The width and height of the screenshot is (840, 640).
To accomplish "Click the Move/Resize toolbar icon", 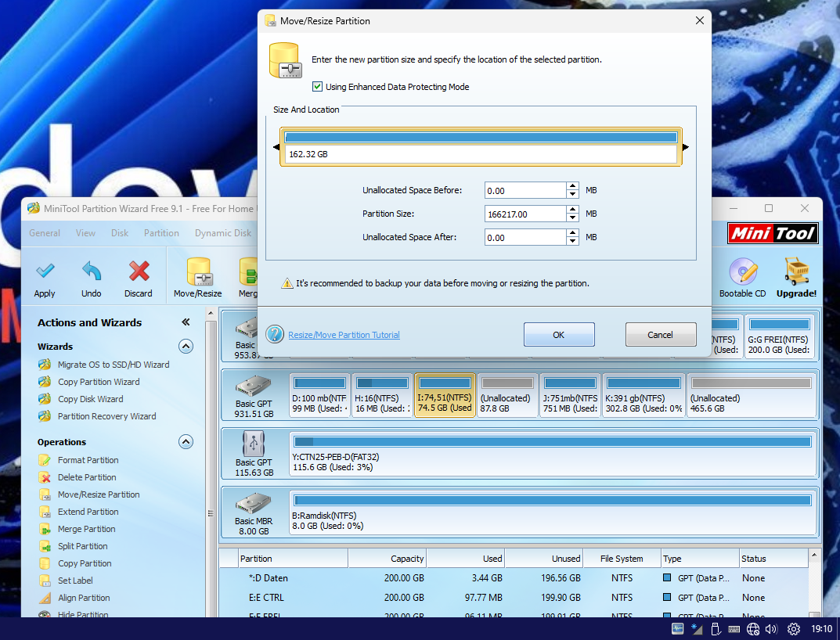I will coord(198,271).
